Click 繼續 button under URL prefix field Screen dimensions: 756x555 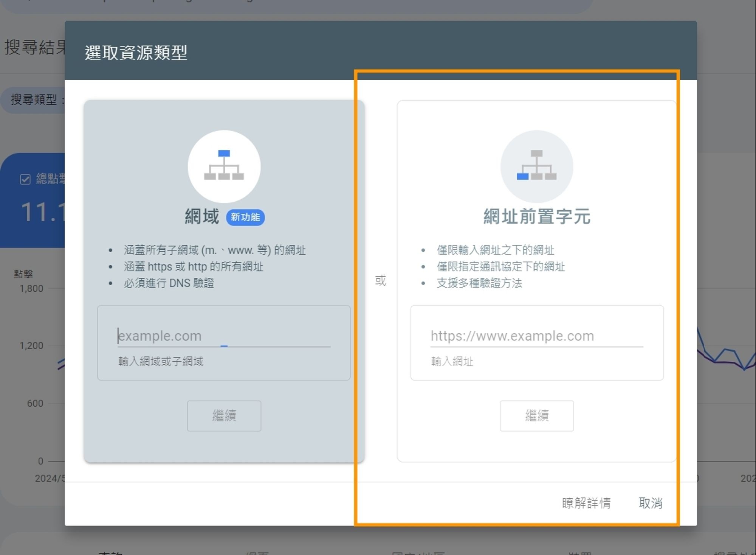point(537,416)
